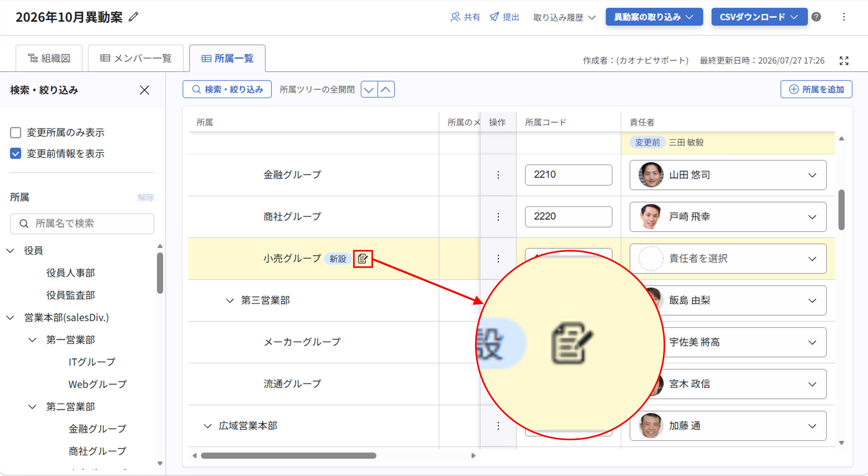Collapse 広域営業本部 row in table
The width and height of the screenshot is (868, 476).
(x=208, y=426)
